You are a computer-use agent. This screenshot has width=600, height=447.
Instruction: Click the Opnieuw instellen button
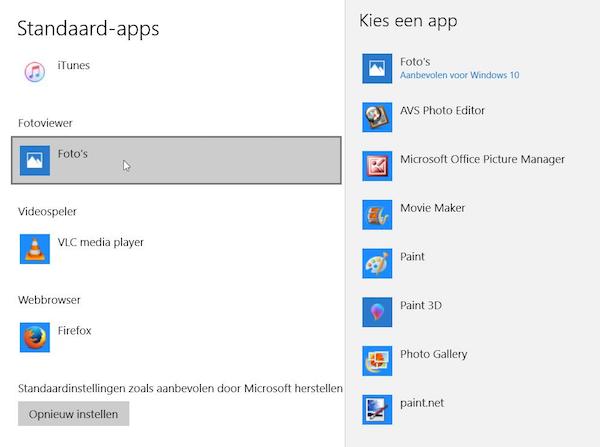(73, 414)
